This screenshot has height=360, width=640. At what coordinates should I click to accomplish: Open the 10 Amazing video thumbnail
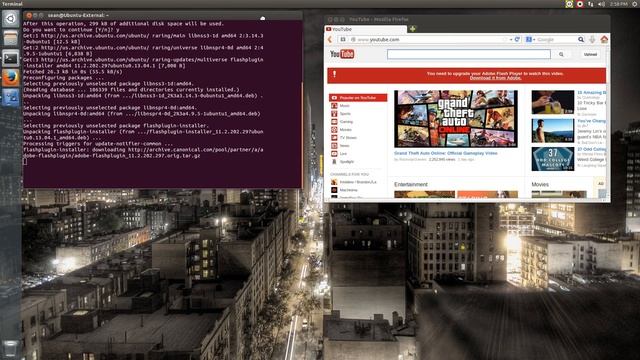tap(552, 102)
